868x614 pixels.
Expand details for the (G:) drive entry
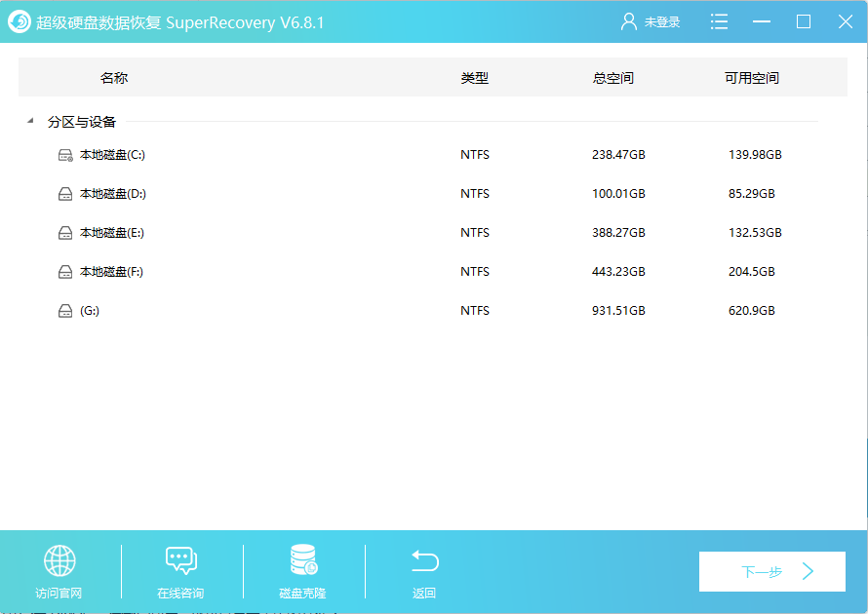[93, 310]
